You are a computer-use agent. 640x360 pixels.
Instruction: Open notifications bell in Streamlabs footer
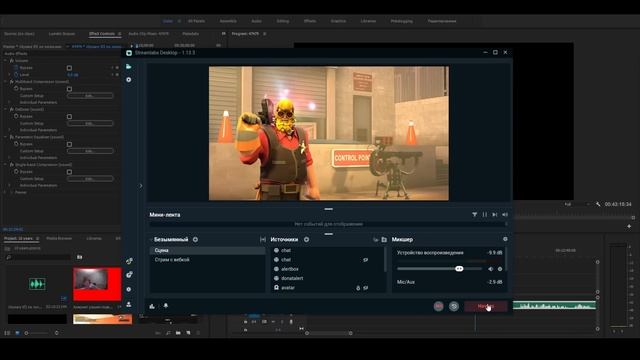pos(166,305)
